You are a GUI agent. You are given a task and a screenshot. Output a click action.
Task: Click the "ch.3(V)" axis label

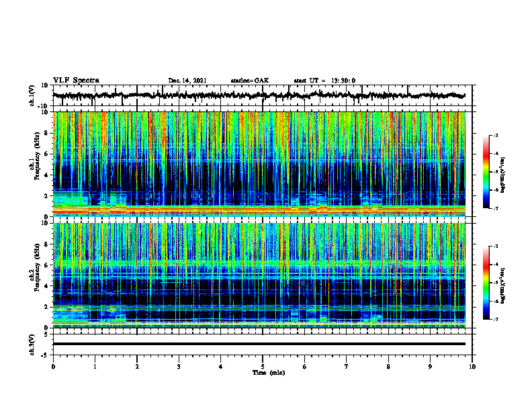click(x=32, y=345)
